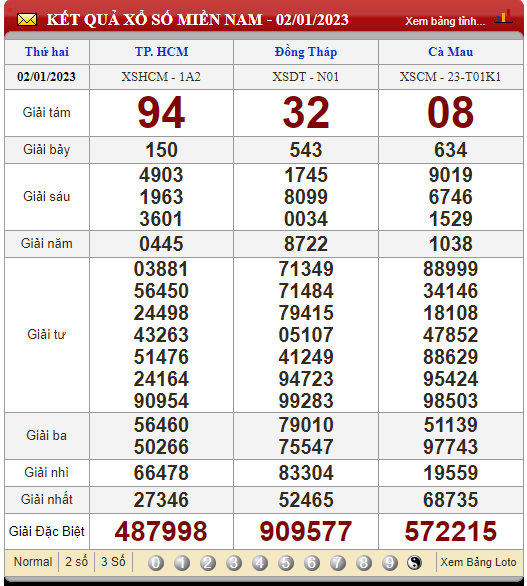Select TP. HCM giải tám 94

coord(161,112)
